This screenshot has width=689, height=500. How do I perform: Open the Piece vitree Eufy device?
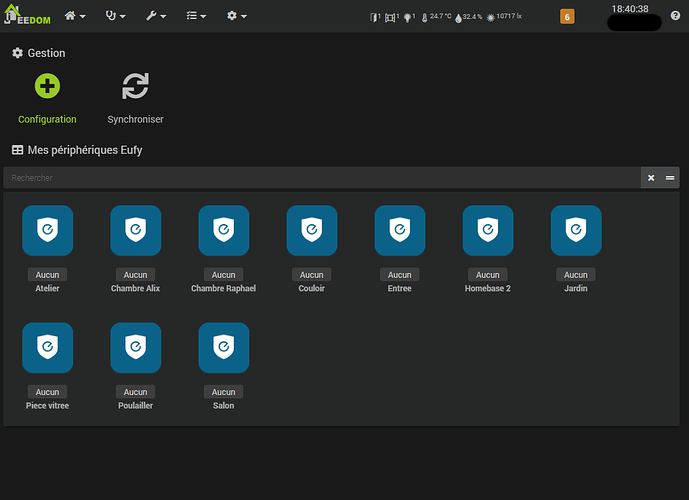click(47, 348)
